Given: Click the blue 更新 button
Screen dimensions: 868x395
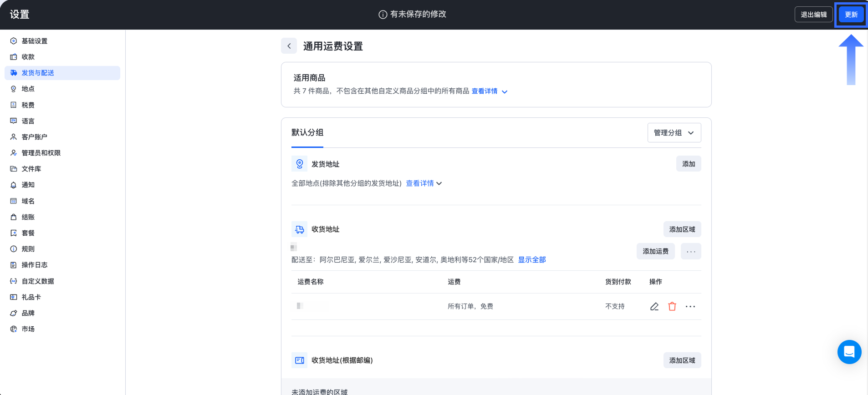Looking at the screenshot, I should [x=851, y=15].
